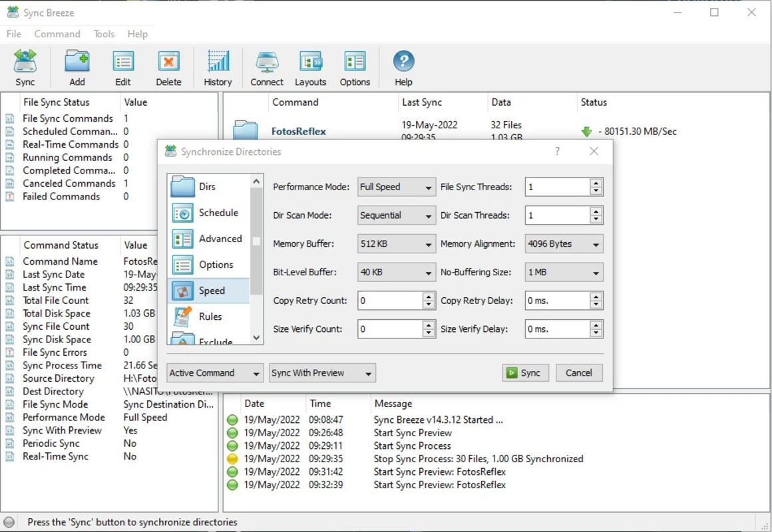Select the Options category in dialog sidebar
Screen dimensions: 772x532
[x=209, y=265]
